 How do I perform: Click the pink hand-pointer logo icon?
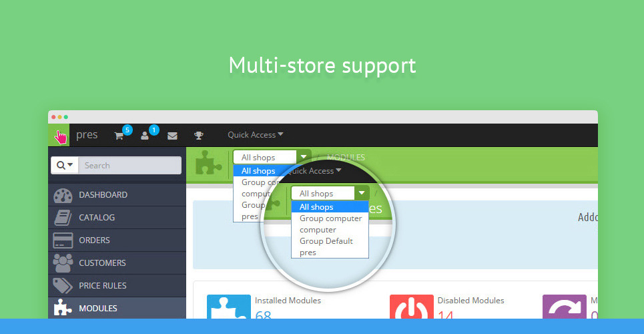tap(60, 136)
